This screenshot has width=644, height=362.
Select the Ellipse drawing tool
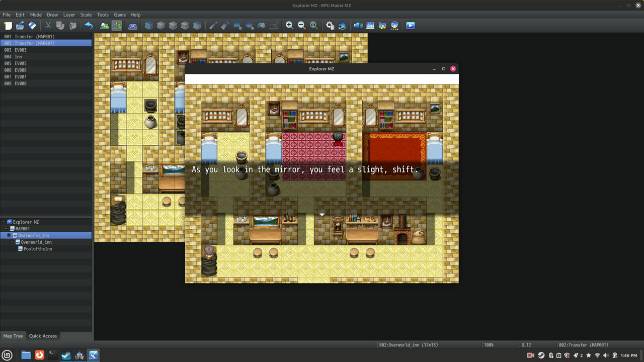pyautogui.click(x=250, y=26)
